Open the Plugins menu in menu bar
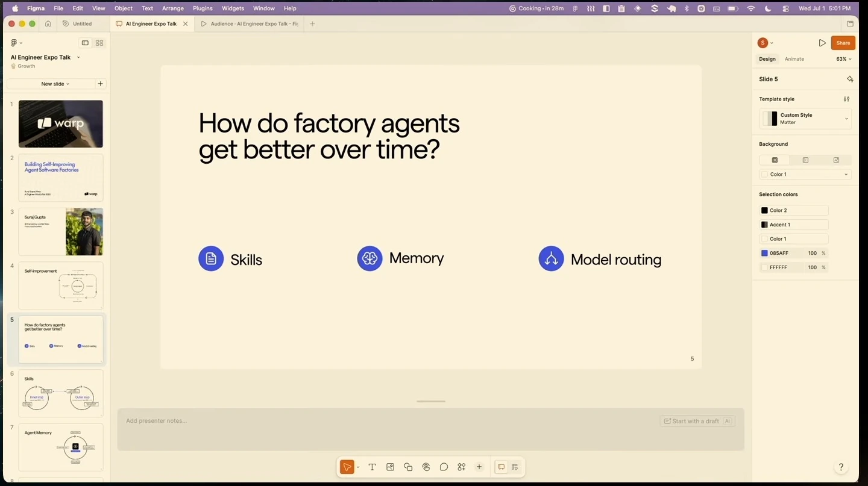The image size is (868, 486). 203,8
